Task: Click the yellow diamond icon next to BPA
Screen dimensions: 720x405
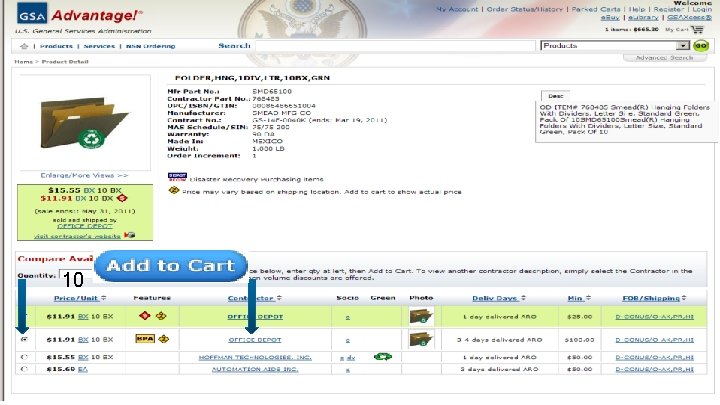Action: click(164, 339)
